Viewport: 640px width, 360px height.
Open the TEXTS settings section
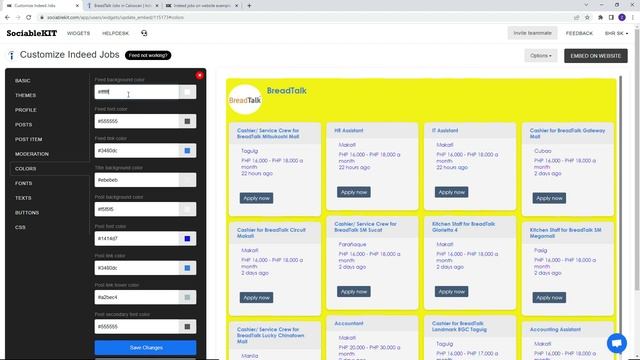click(x=23, y=198)
